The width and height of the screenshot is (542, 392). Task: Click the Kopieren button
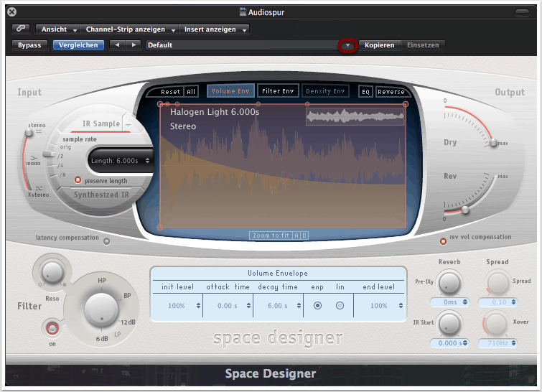[379, 45]
